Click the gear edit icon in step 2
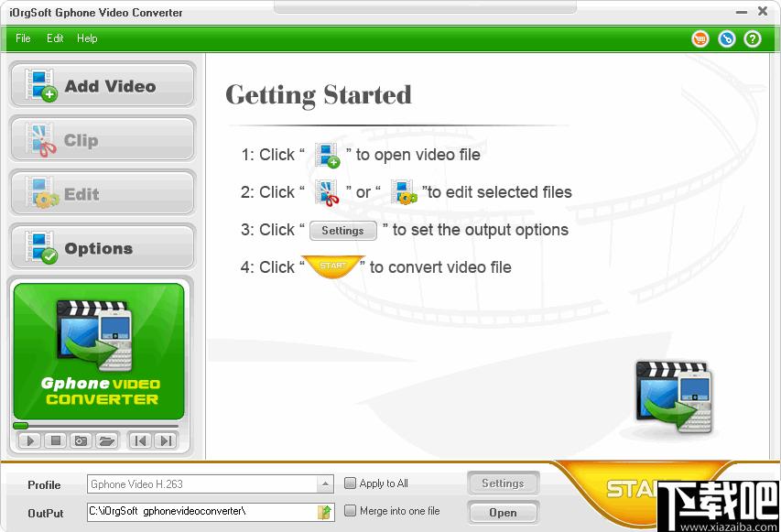 [x=404, y=193]
